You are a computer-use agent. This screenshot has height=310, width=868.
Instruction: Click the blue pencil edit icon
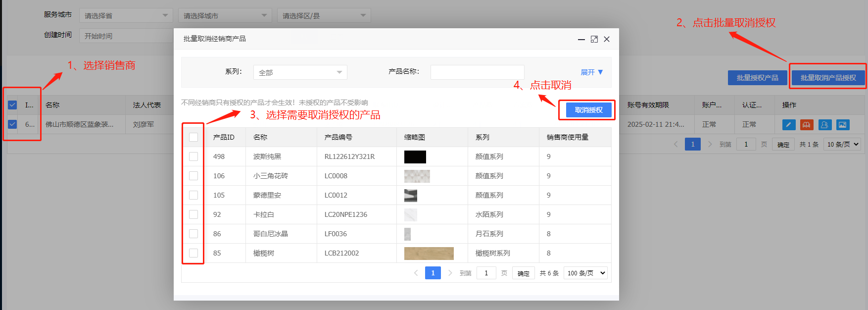[x=789, y=125]
